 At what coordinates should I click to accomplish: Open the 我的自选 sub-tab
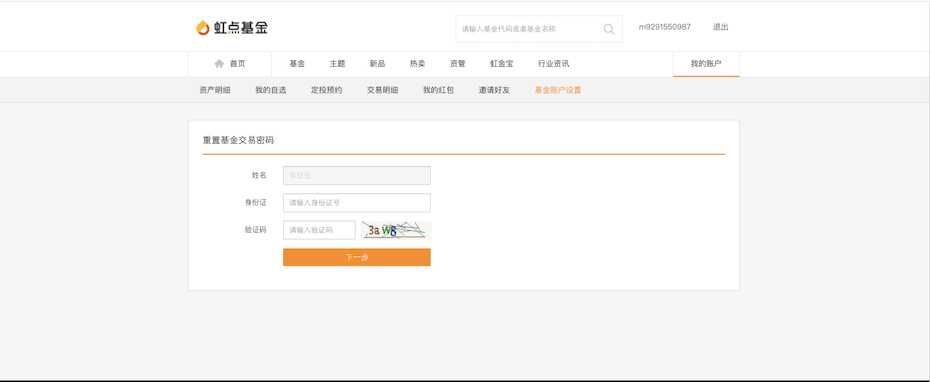(x=270, y=90)
